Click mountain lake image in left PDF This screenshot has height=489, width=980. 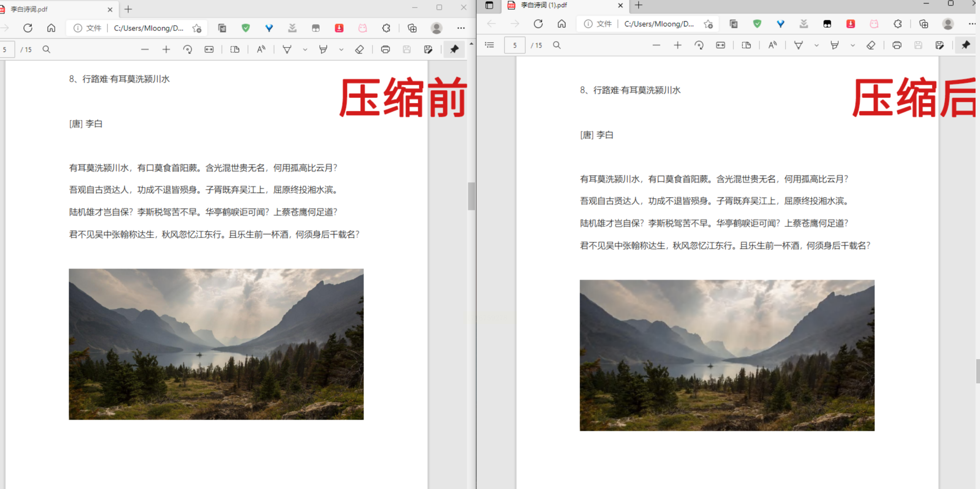click(216, 344)
